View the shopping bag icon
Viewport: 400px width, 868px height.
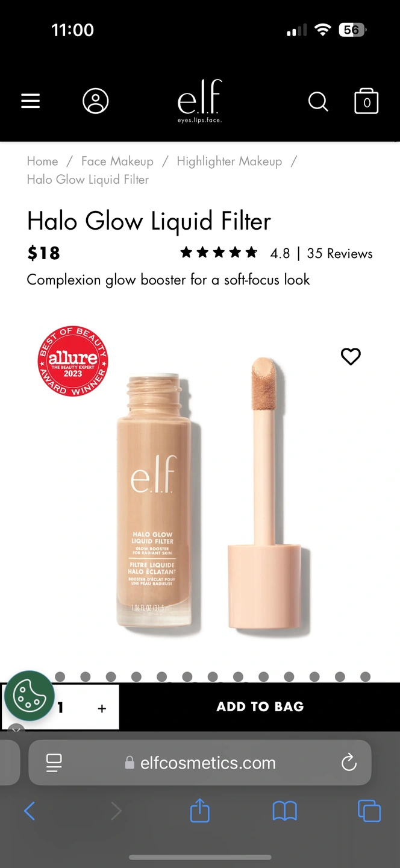click(x=366, y=101)
